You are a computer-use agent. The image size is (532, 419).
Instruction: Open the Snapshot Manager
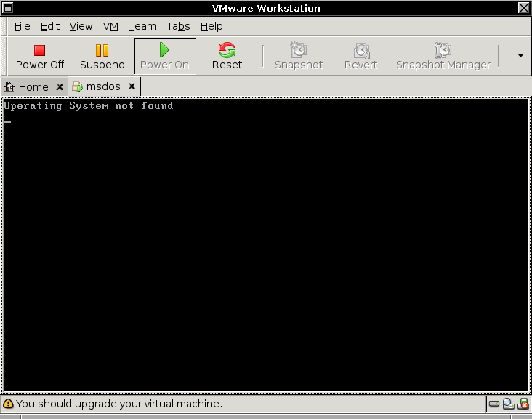[x=443, y=56]
